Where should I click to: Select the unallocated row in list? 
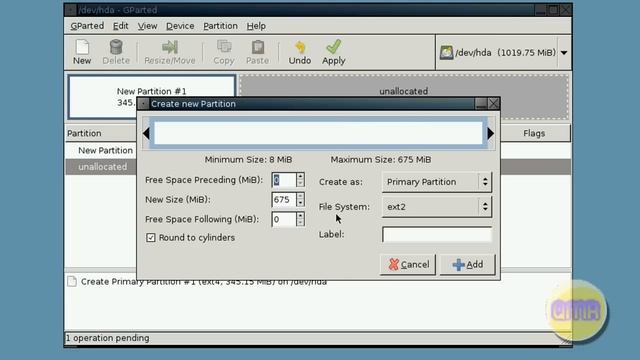tap(101, 167)
